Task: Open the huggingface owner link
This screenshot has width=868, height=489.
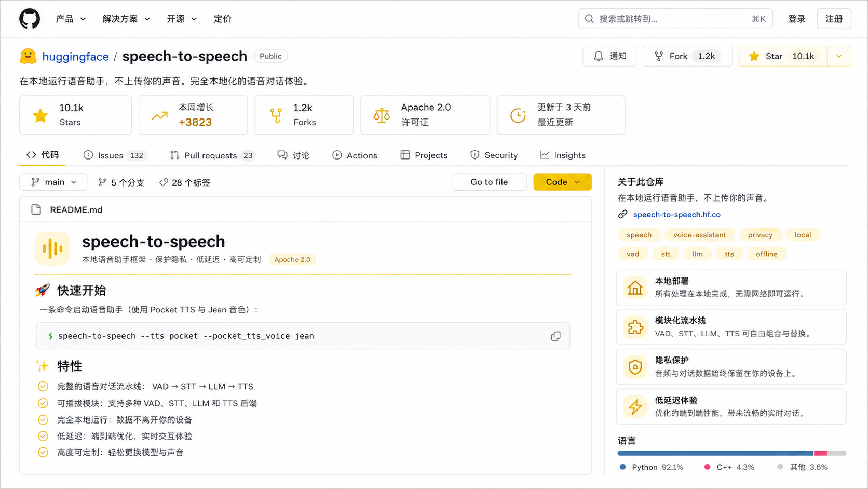Action: [75, 56]
